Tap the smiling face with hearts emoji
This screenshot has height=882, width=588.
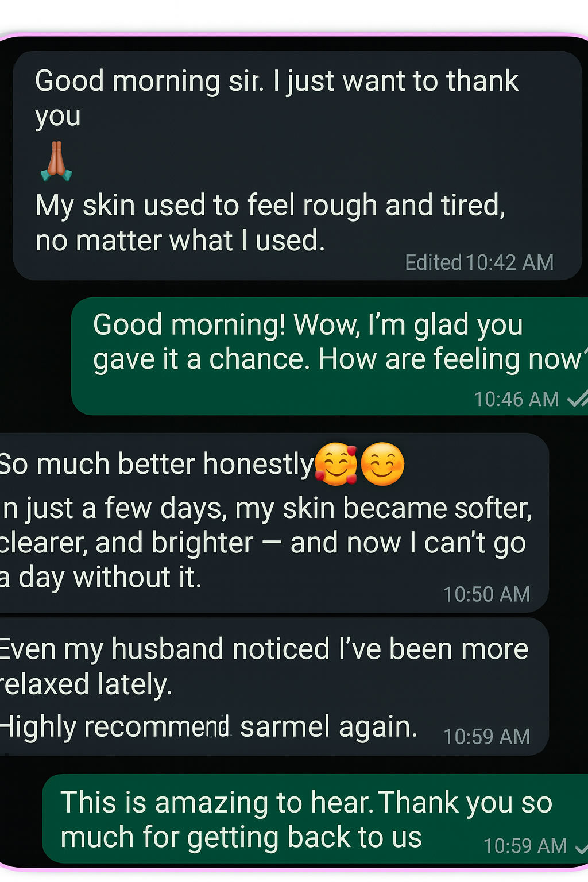tap(336, 464)
